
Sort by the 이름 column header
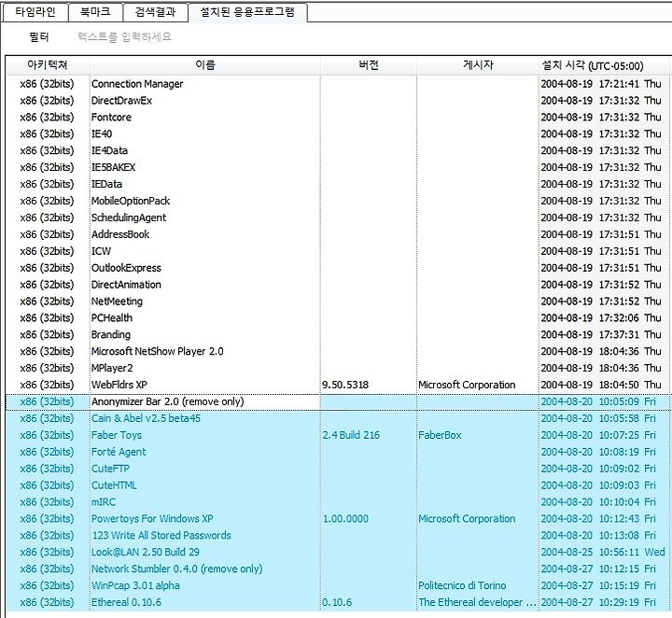[204, 65]
